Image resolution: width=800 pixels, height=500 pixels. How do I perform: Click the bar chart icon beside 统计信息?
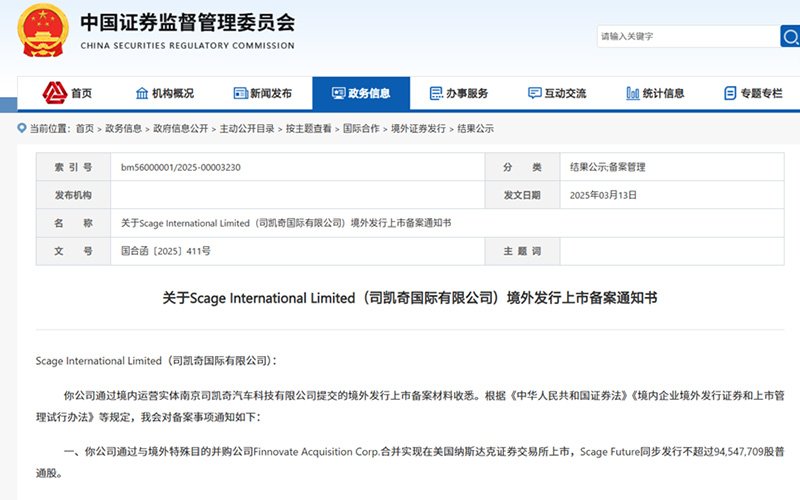point(633,93)
